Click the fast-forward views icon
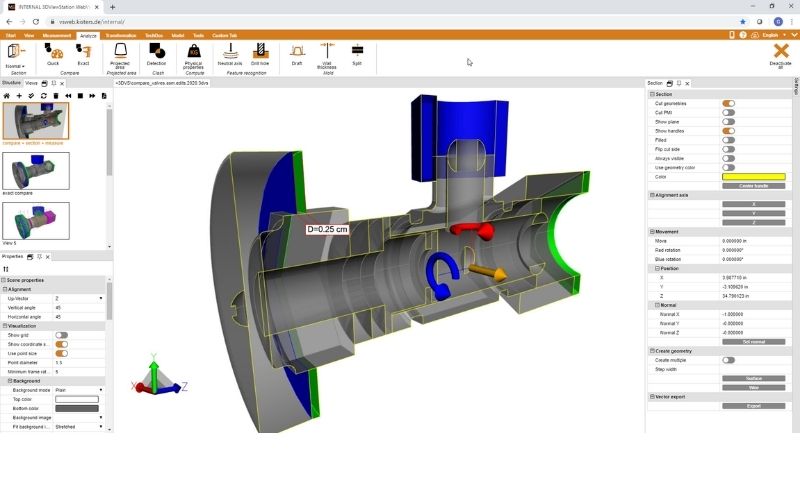Image resolution: width=800 pixels, height=500 pixels. coord(92,96)
